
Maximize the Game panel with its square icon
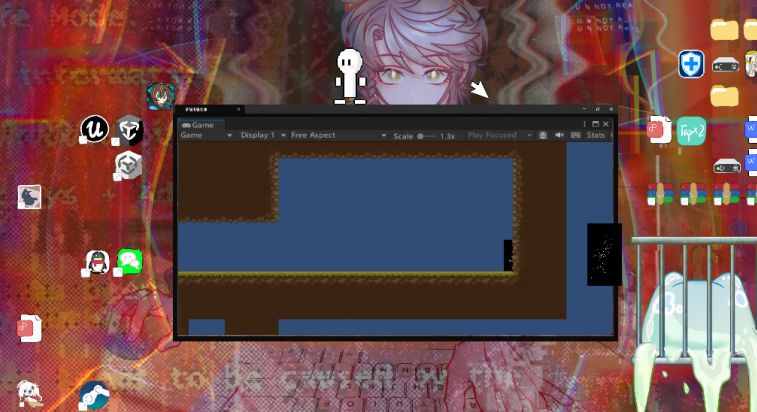595,124
